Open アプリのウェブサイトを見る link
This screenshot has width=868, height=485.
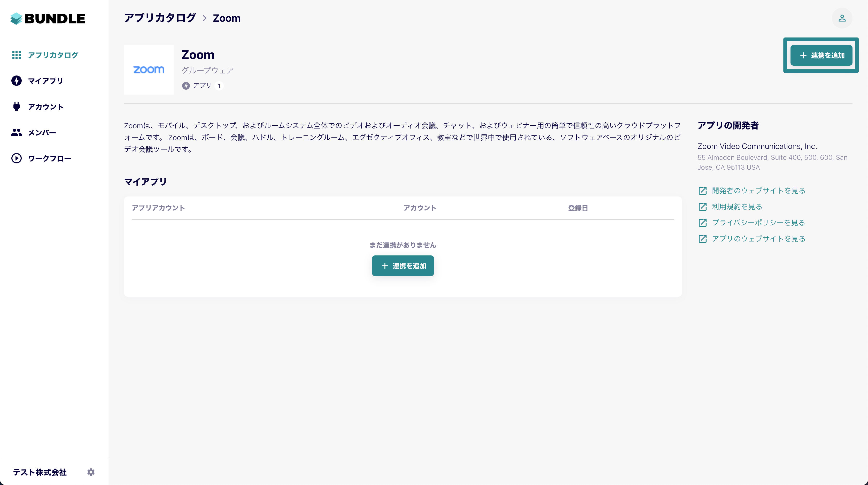[x=759, y=239]
